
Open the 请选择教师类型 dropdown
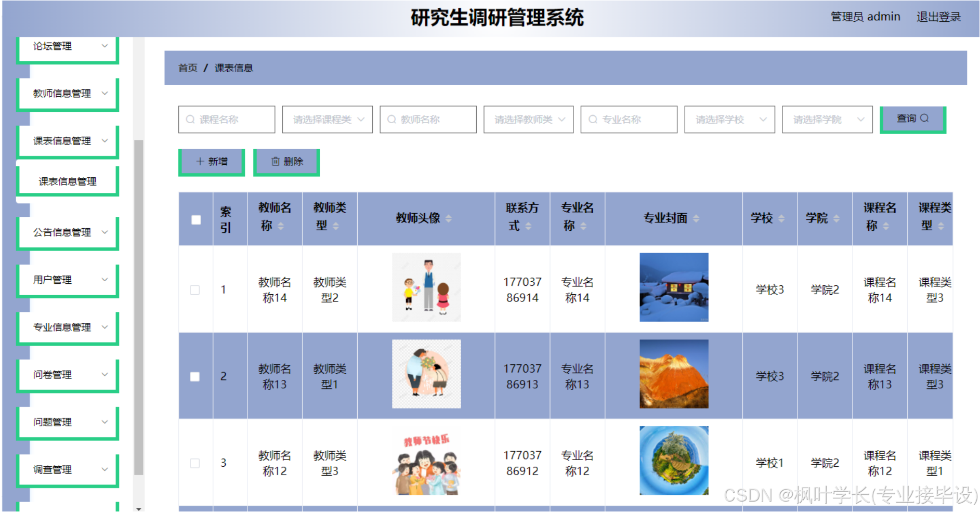point(529,120)
